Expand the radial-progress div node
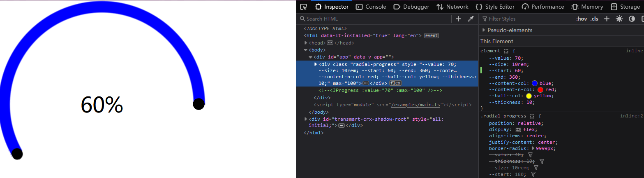644x178 pixels. pos(316,64)
